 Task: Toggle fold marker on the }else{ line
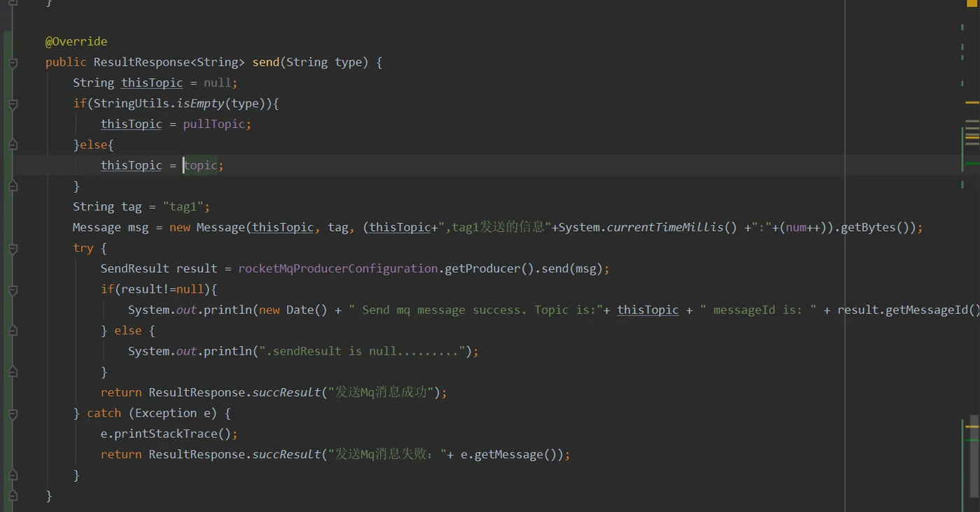click(x=13, y=145)
